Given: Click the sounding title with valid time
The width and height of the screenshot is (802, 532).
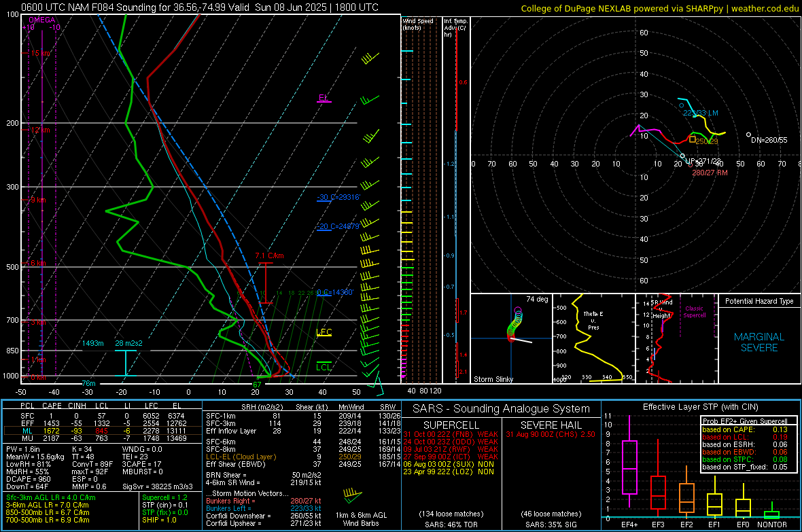Looking at the screenshot, I should [x=199, y=7].
